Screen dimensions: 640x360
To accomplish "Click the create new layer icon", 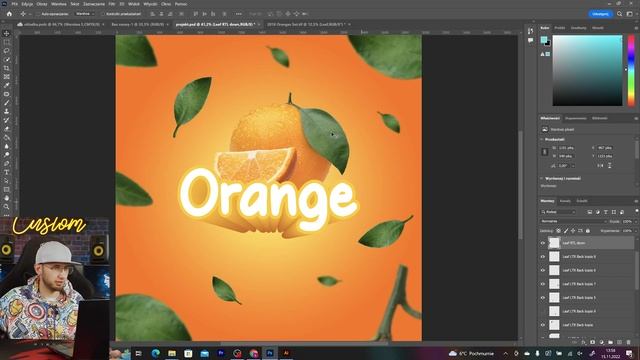I will [620, 342].
